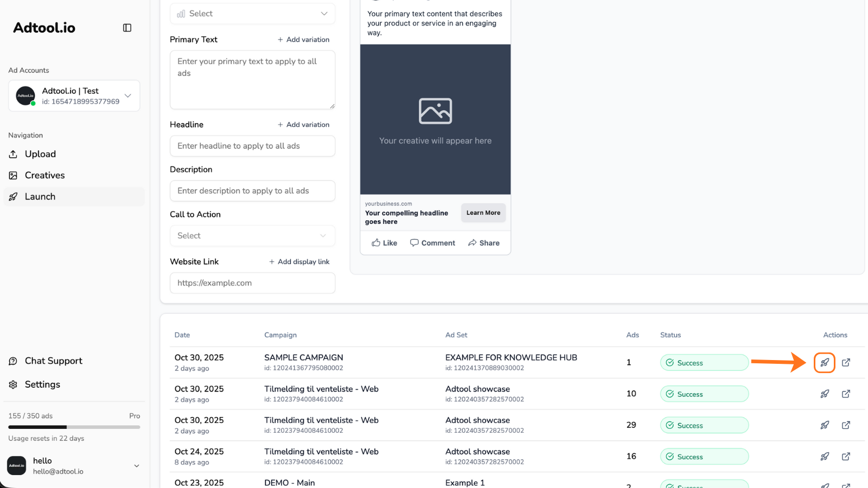This screenshot has width=868, height=488.
Task: Click the DEMO - Main campaign name
Action: (290, 483)
